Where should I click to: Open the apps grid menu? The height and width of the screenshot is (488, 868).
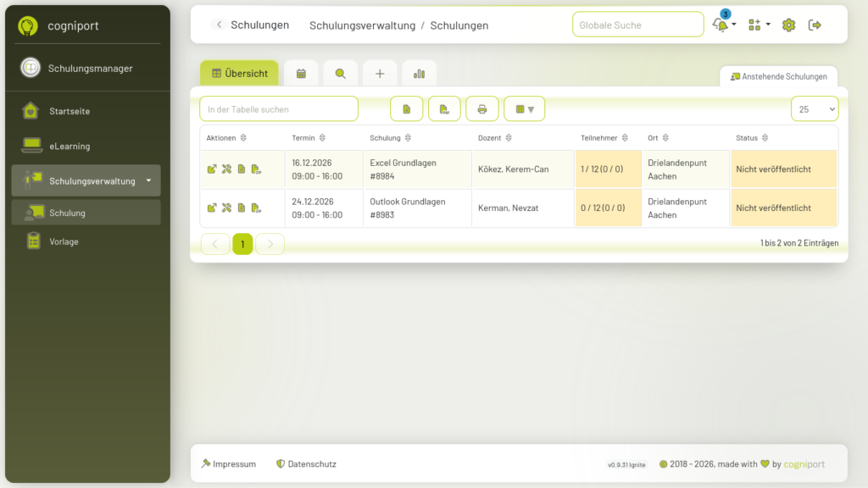point(759,25)
